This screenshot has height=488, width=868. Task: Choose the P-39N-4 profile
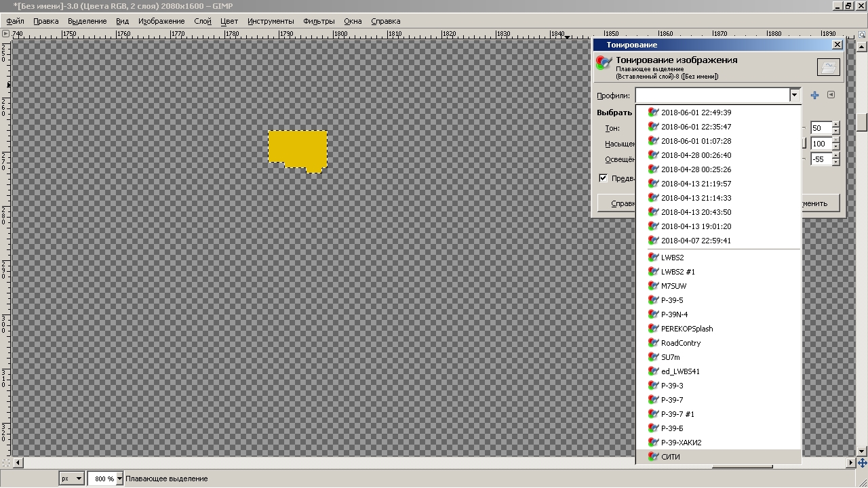pos(719,314)
